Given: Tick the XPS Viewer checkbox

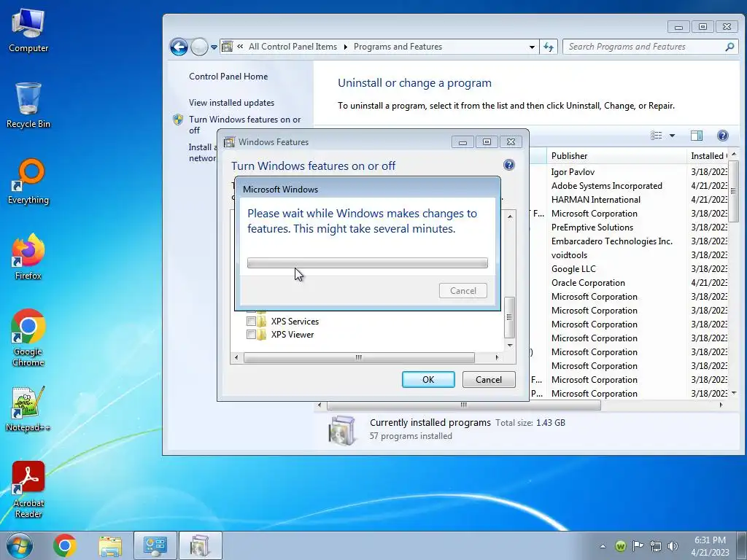Looking at the screenshot, I should pos(251,335).
